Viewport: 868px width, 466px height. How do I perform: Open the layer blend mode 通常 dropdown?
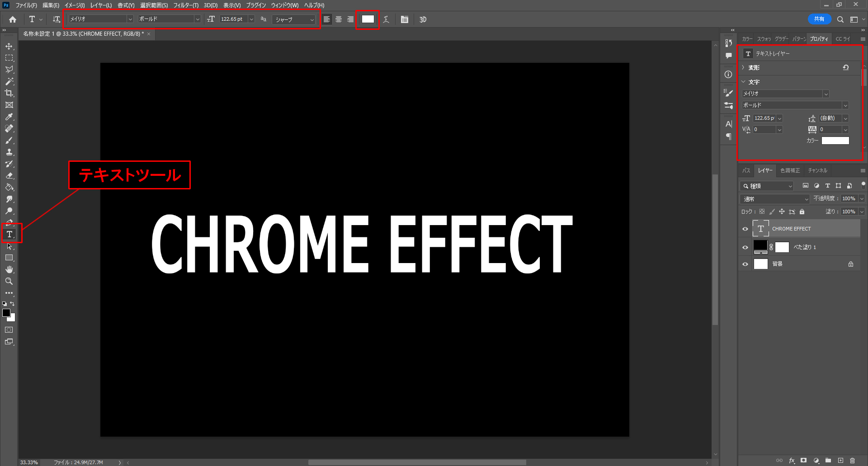[775, 199]
